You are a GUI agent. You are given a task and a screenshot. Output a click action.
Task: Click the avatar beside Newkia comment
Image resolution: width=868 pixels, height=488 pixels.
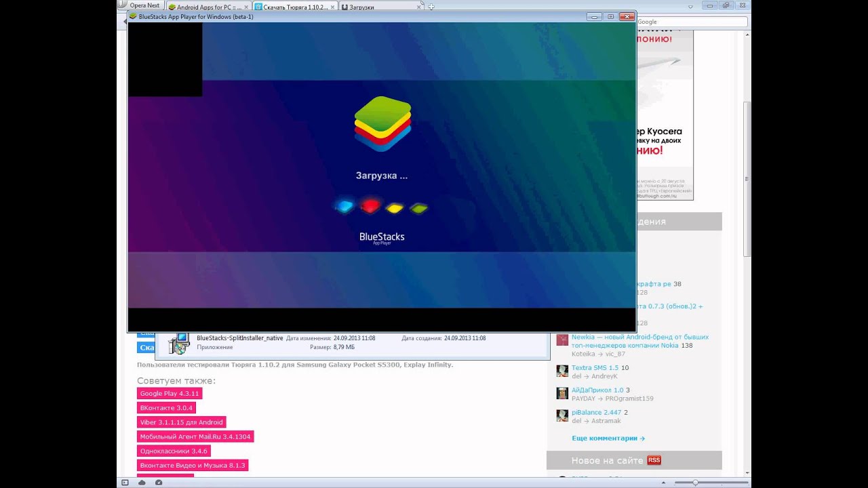(562, 340)
